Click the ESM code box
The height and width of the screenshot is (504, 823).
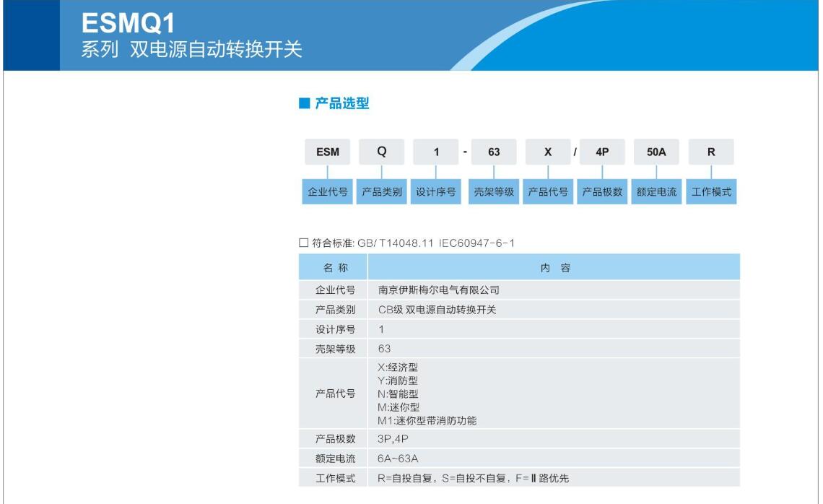pyautogui.click(x=327, y=152)
